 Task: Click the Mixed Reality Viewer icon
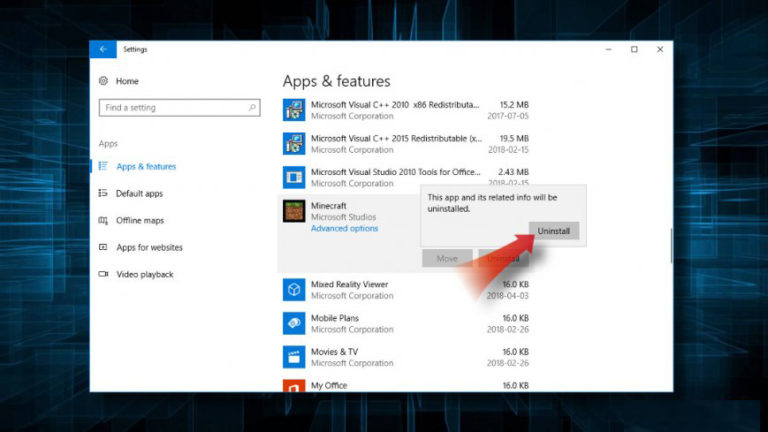coord(294,290)
